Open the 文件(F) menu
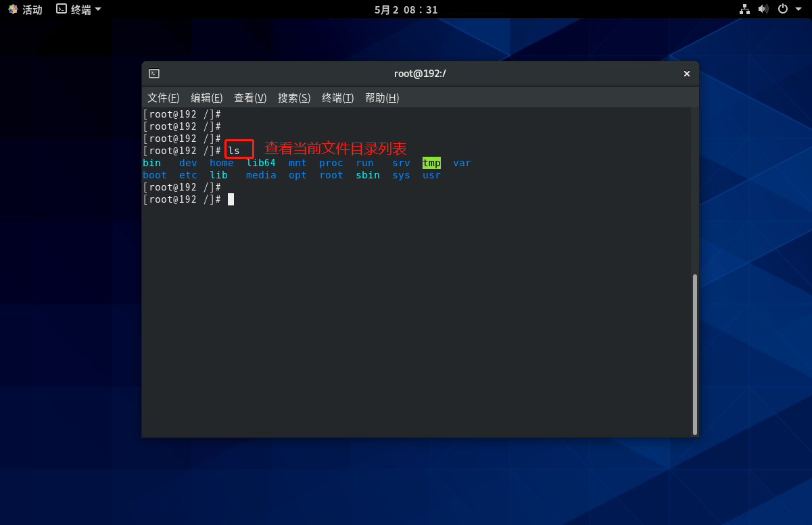This screenshot has width=812, height=525. (164, 98)
